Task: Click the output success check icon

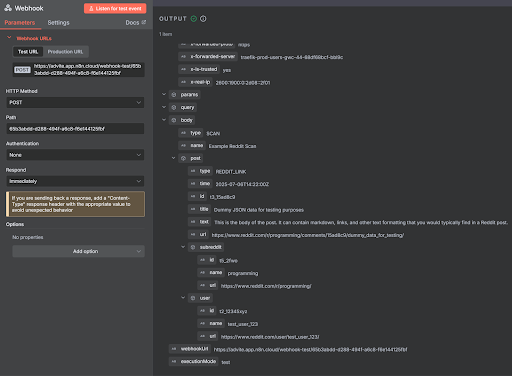Action: coord(194,19)
